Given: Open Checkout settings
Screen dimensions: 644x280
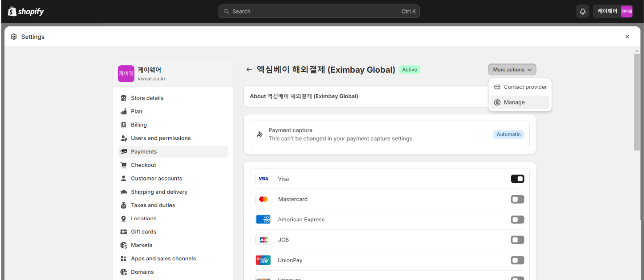Looking at the screenshot, I should 173,165.
